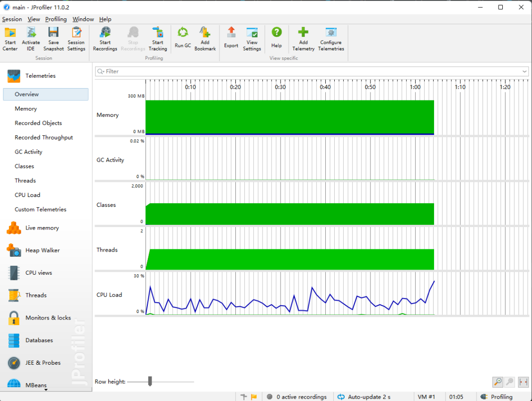532x401 pixels.
Task: Select GC Activity in sidebar list
Action: (29, 152)
